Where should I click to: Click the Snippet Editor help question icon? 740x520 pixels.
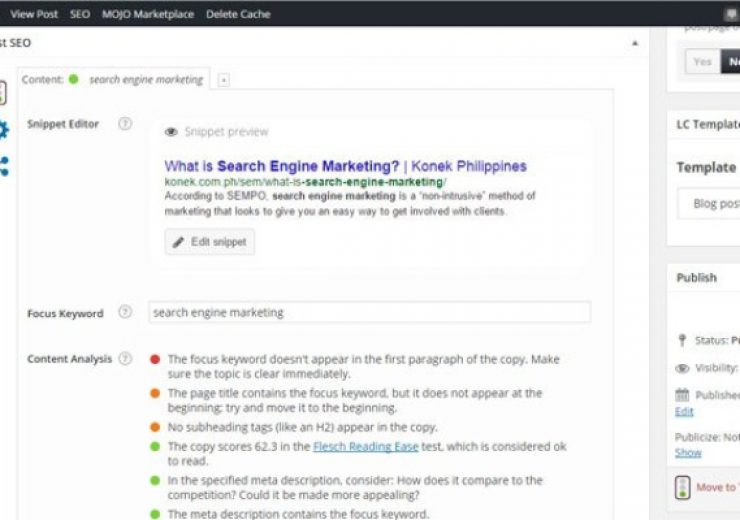[125, 124]
